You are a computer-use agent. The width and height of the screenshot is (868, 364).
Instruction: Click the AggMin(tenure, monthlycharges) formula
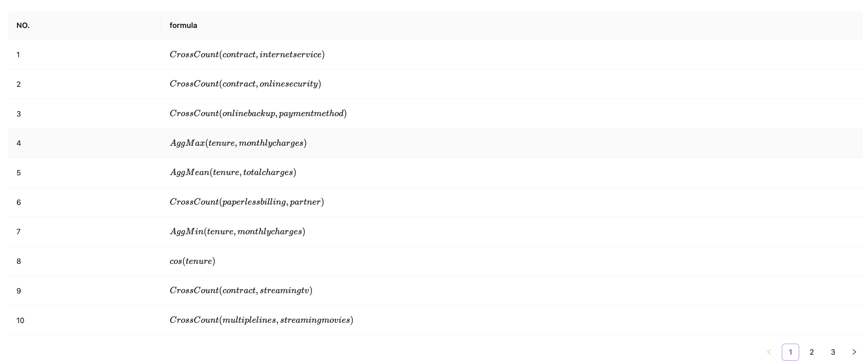(237, 232)
